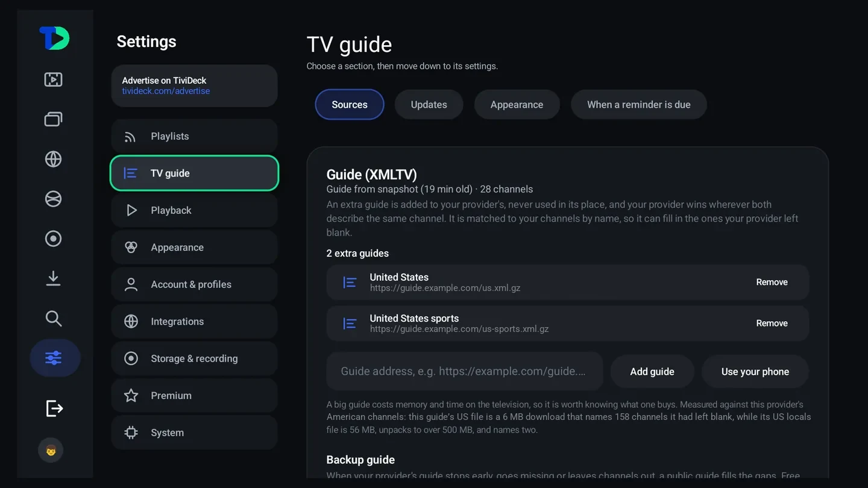Open the film-strip play icon in the rail
The height and width of the screenshot is (488, 868).
[x=54, y=80]
